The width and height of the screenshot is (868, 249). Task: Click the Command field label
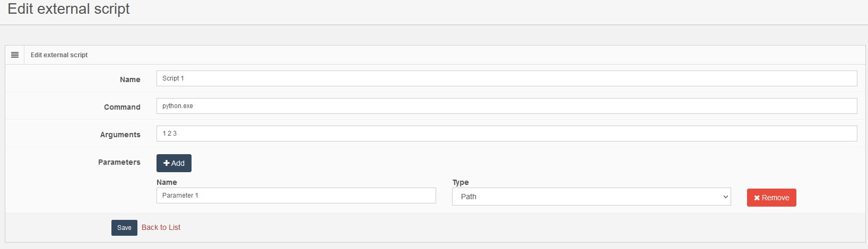click(122, 107)
